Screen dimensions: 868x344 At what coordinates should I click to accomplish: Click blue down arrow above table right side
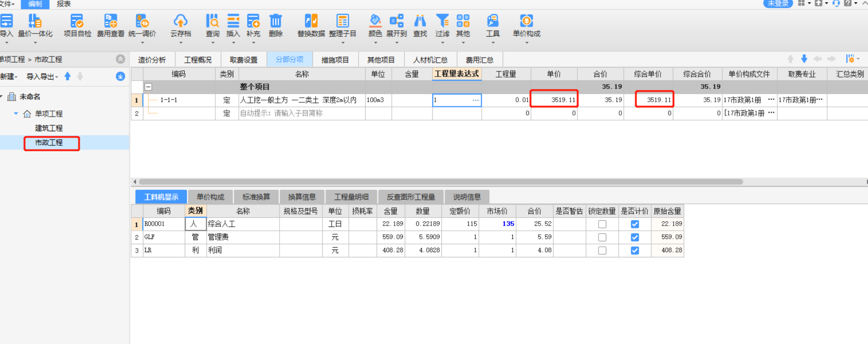[804, 59]
